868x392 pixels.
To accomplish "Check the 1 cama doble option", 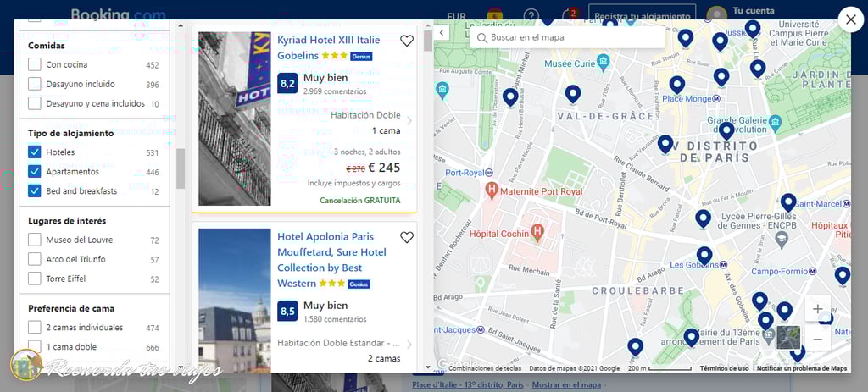I will tap(34, 346).
